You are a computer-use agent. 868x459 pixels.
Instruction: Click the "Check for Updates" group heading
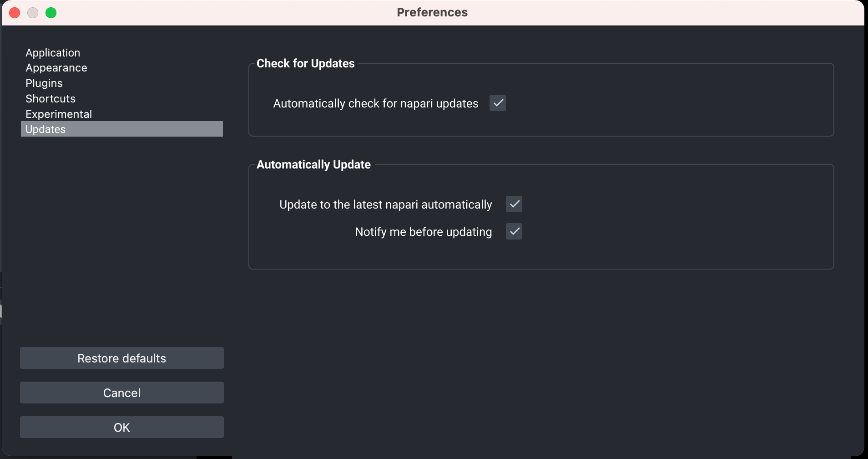tap(305, 64)
